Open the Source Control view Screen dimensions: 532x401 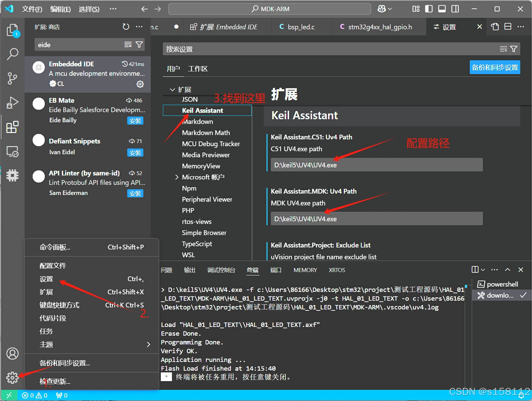(x=12, y=78)
